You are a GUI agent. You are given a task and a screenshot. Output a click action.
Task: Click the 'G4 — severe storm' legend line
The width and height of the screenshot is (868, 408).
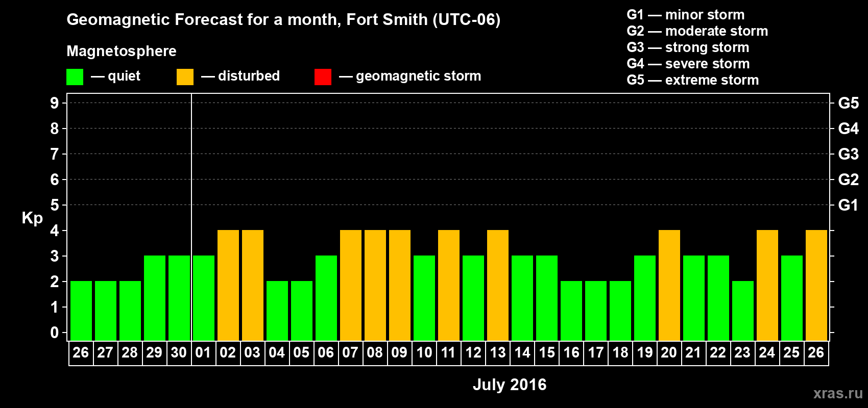point(688,64)
